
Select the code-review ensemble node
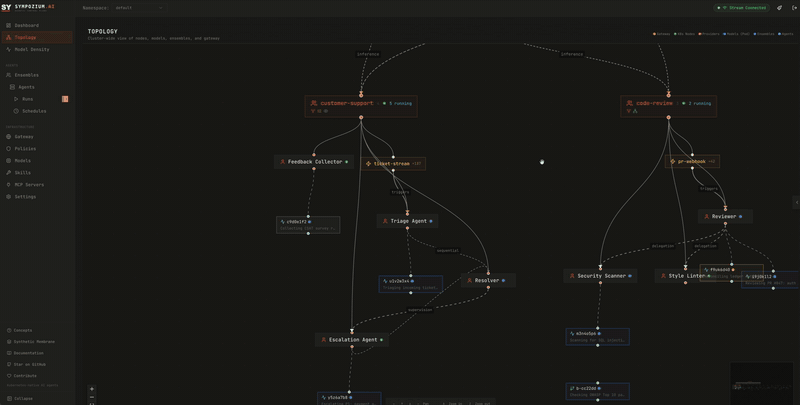tap(668, 106)
